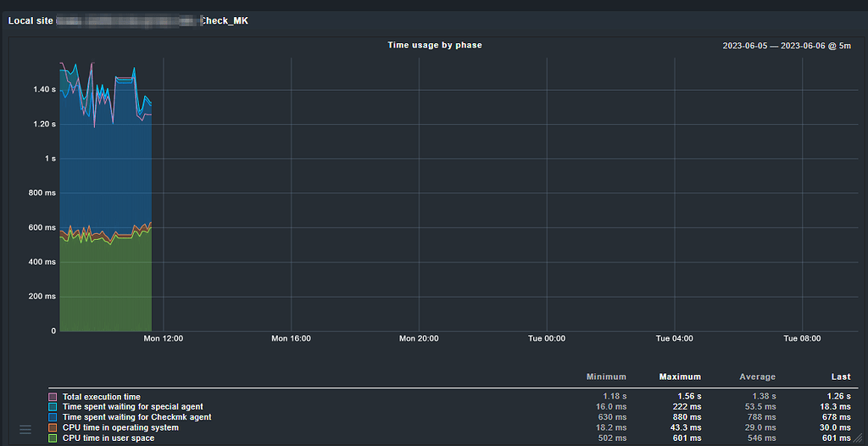Click the 1.38 s average value

pyautogui.click(x=764, y=397)
